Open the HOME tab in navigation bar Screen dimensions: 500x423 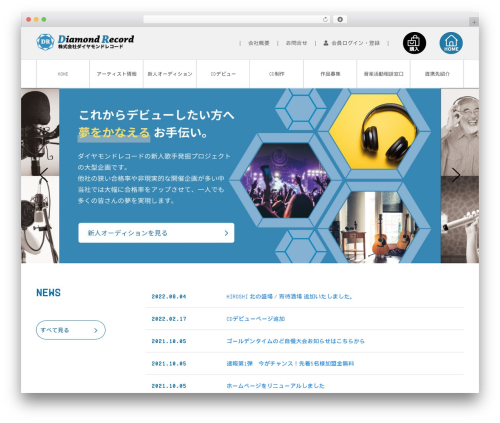coord(63,74)
